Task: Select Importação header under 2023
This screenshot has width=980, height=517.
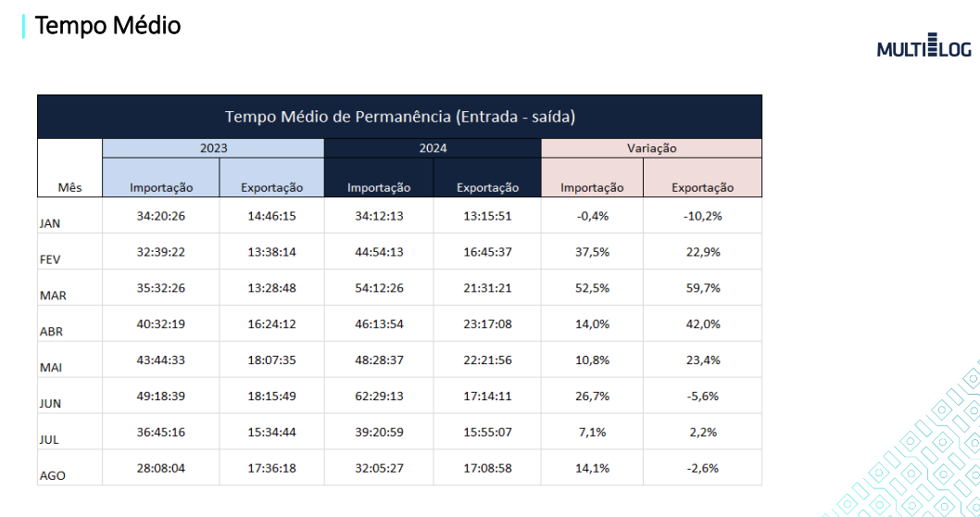Action: 161,187
